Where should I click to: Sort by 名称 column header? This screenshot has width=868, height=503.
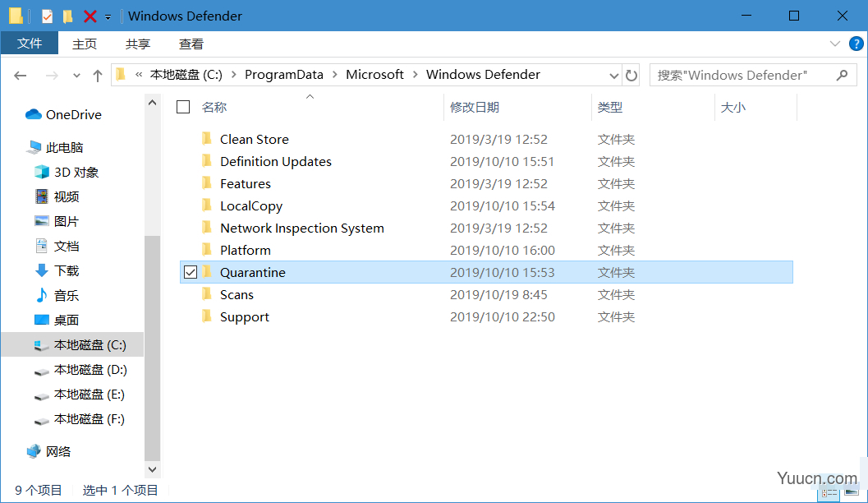[x=214, y=108]
